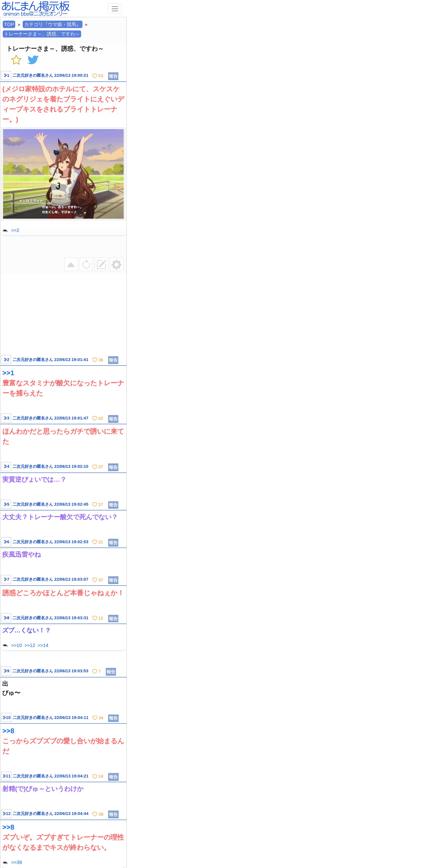
Task: Like post 11 heart icon
Action: pos(95,776)
